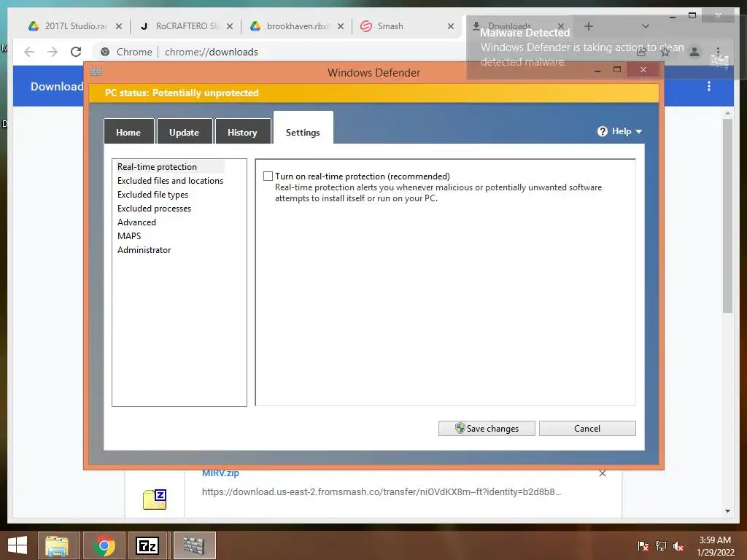Click the muted volume tray icon
This screenshot has height=560, width=747.
click(x=679, y=546)
